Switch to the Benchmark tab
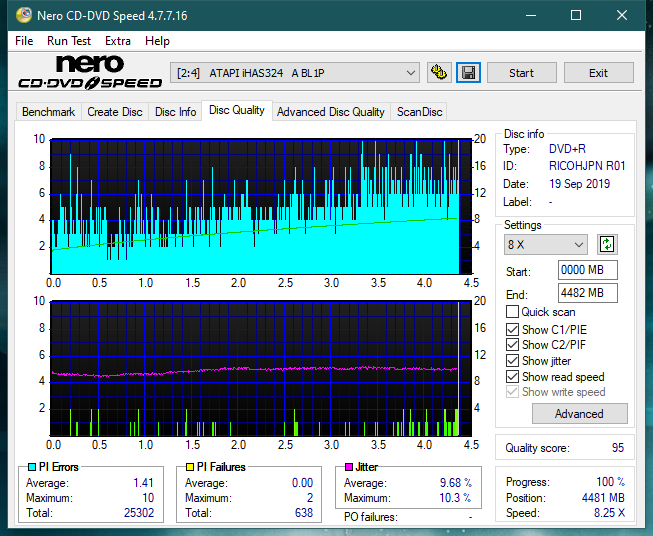This screenshot has width=653, height=536. tap(49, 112)
